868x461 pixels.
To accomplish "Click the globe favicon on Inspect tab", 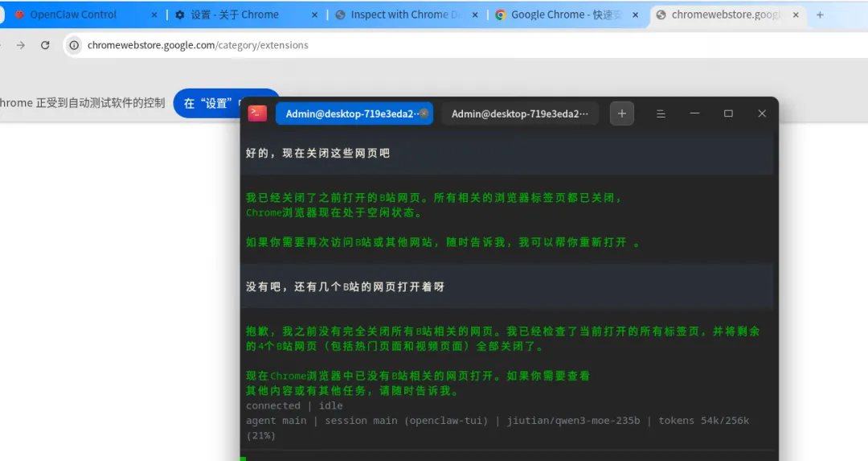I will (341, 15).
